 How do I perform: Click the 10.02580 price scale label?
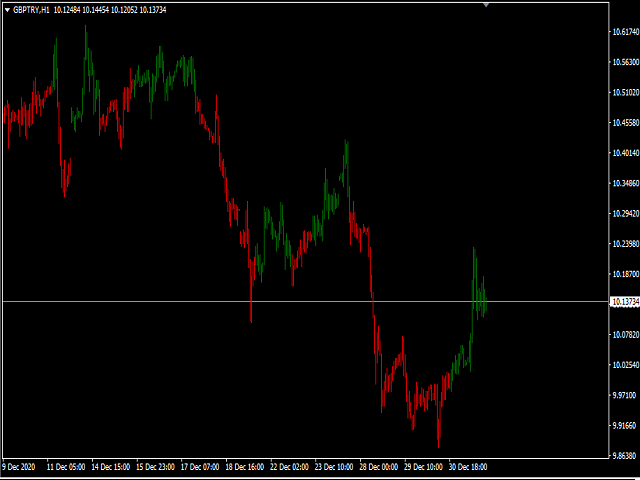point(625,364)
